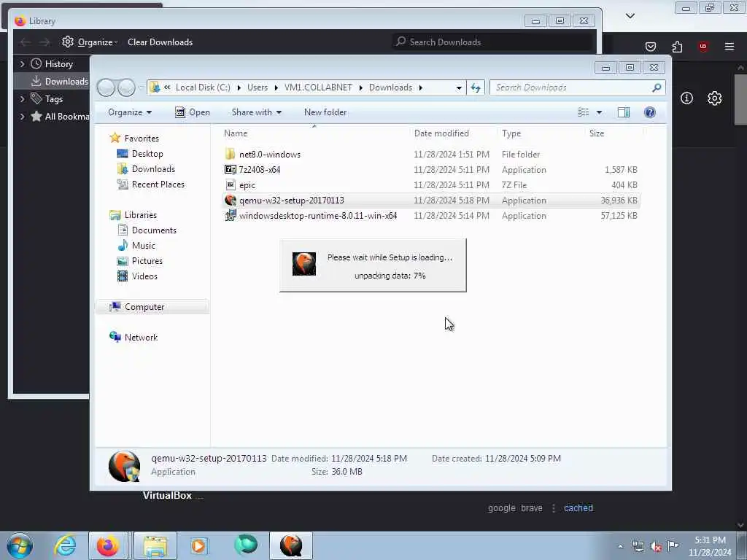Screen dimensions: 747x560
Task: Click the Explorer help question mark icon
Action: pyautogui.click(x=649, y=112)
